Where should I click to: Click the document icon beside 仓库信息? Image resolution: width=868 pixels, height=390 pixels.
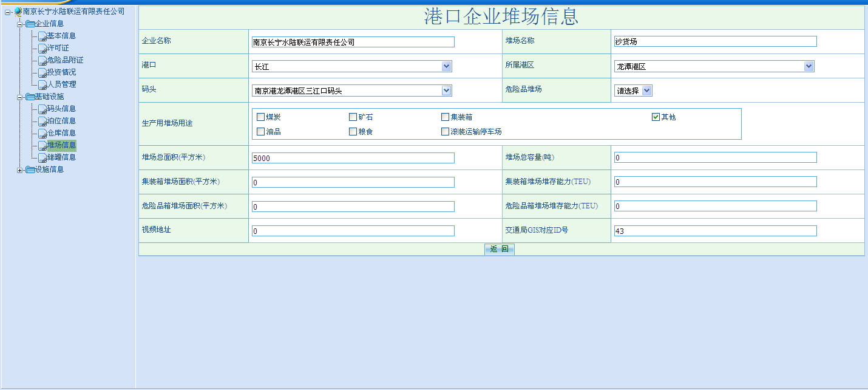(x=42, y=134)
